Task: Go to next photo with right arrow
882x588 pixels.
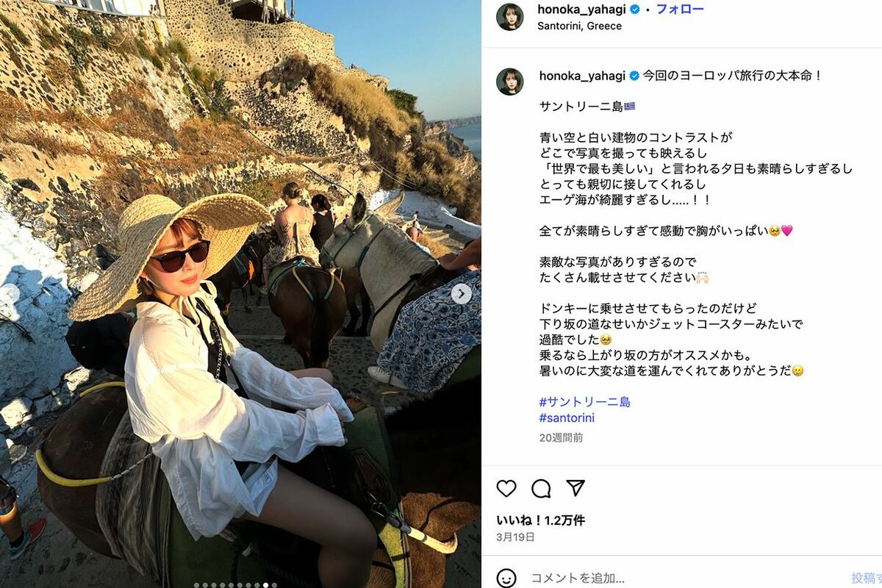Action: pos(462,294)
